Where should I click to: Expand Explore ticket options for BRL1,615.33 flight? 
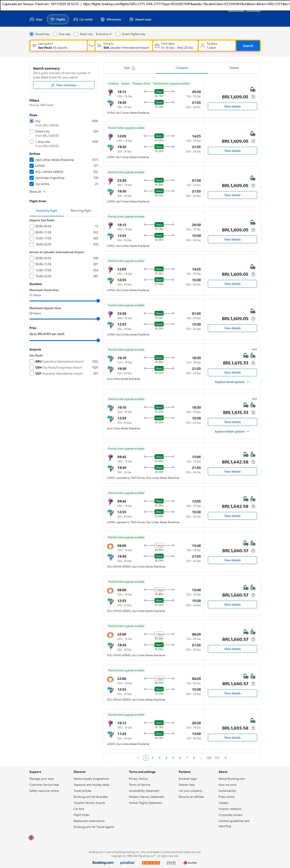[232, 382]
